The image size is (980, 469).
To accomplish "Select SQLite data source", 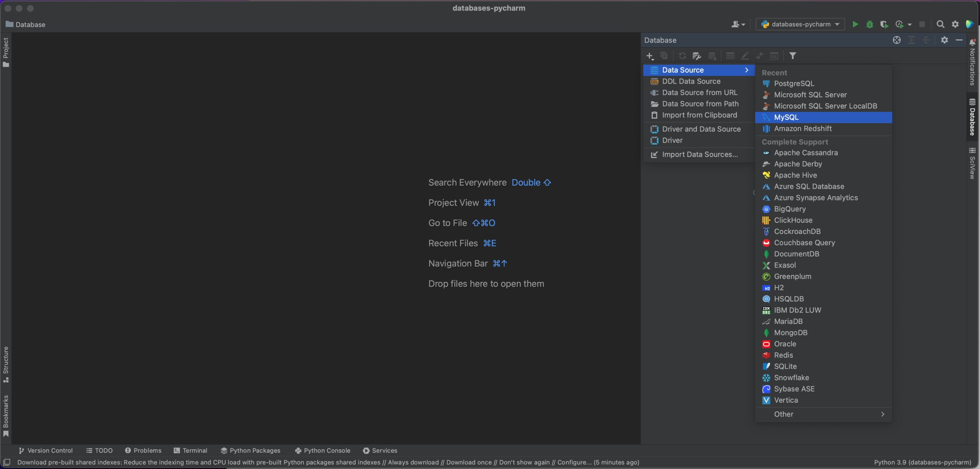I will pyautogui.click(x=823, y=366).
